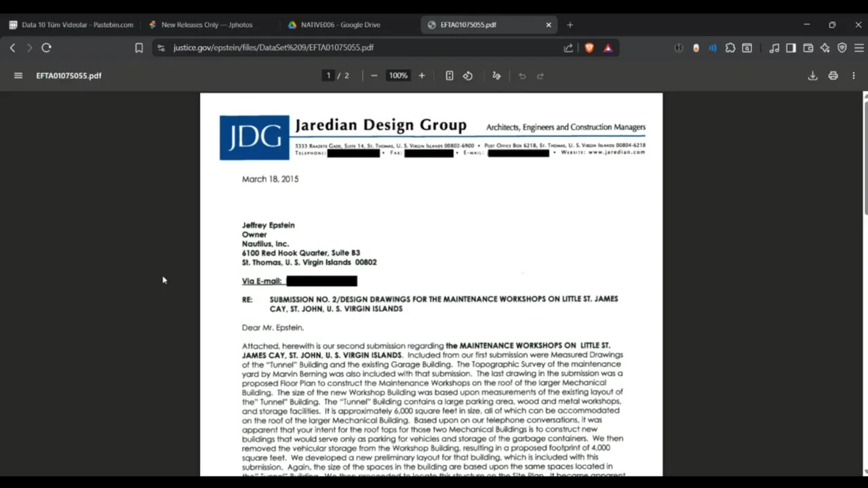Bookmark this page
Screen dimensions: 868x488
click(x=139, y=47)
